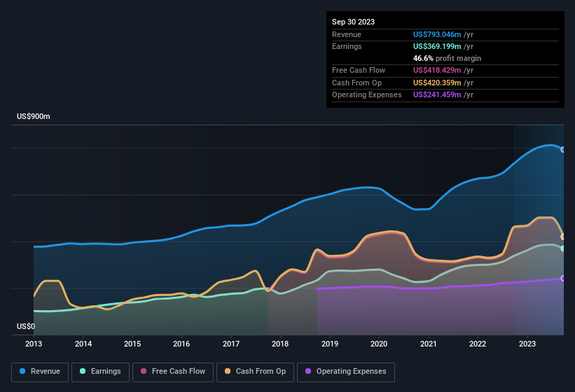Click the US$793.046m revenue value
The width and height of the screenshot is (575, 392).
(437, 34)
